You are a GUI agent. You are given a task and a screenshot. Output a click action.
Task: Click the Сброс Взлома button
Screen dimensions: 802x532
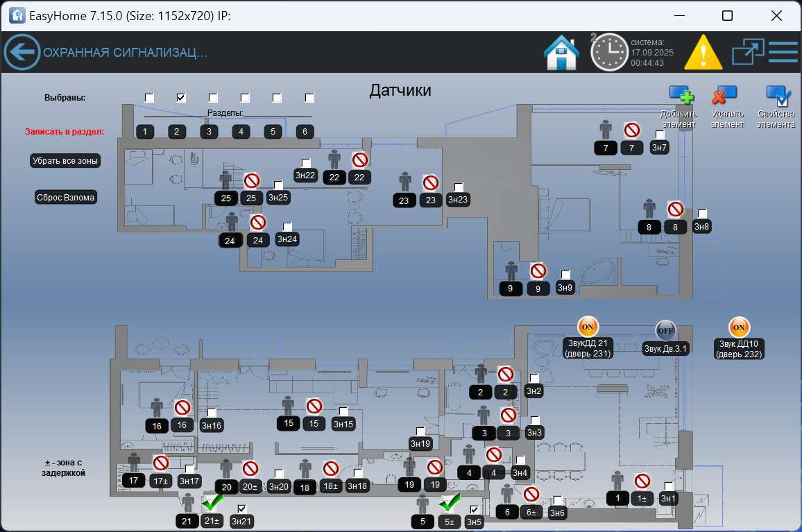point(65,197)
